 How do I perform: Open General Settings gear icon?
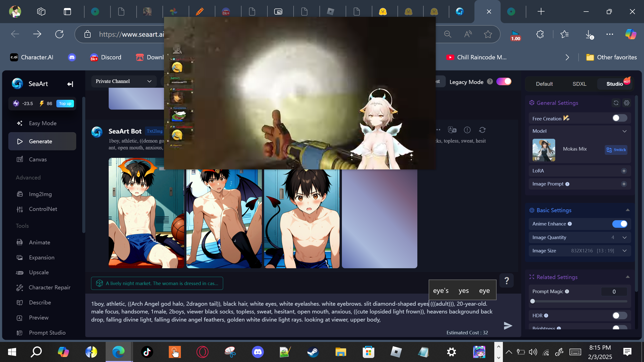(627, 103)
